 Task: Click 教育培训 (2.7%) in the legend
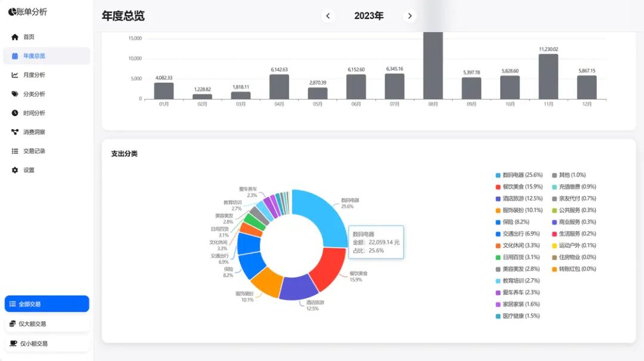(518, 281)
